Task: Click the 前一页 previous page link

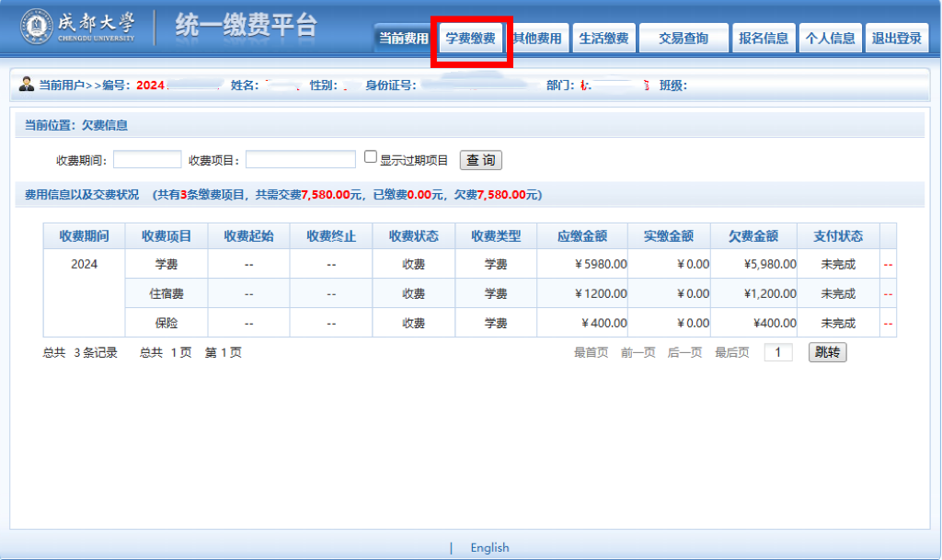Action: pyautogui.click(x=638, y=353)
